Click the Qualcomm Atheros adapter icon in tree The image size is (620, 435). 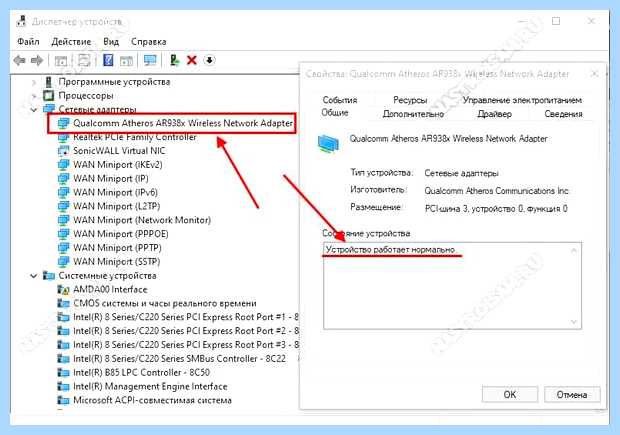[x=63, y=123]
